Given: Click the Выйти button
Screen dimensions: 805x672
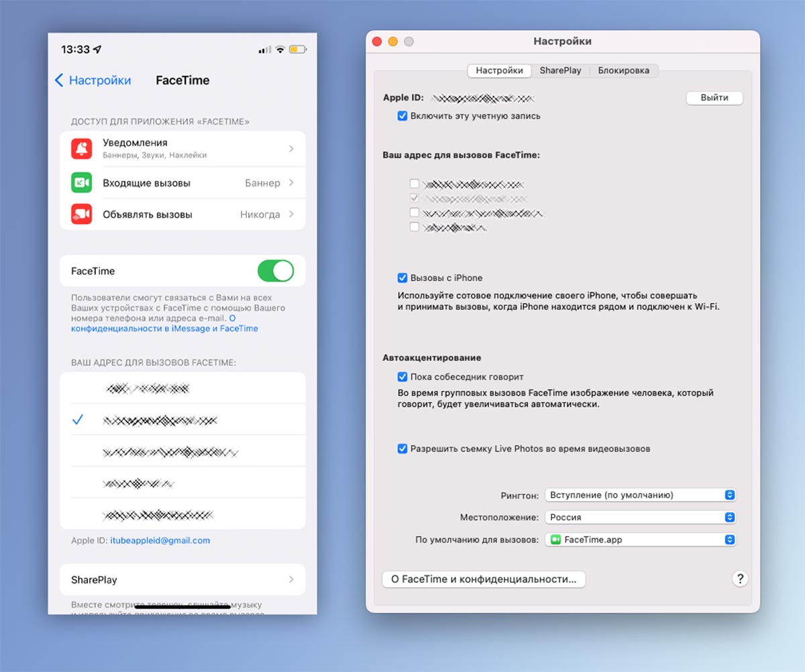Looking at the screenshot, I should tap(714, 98).
